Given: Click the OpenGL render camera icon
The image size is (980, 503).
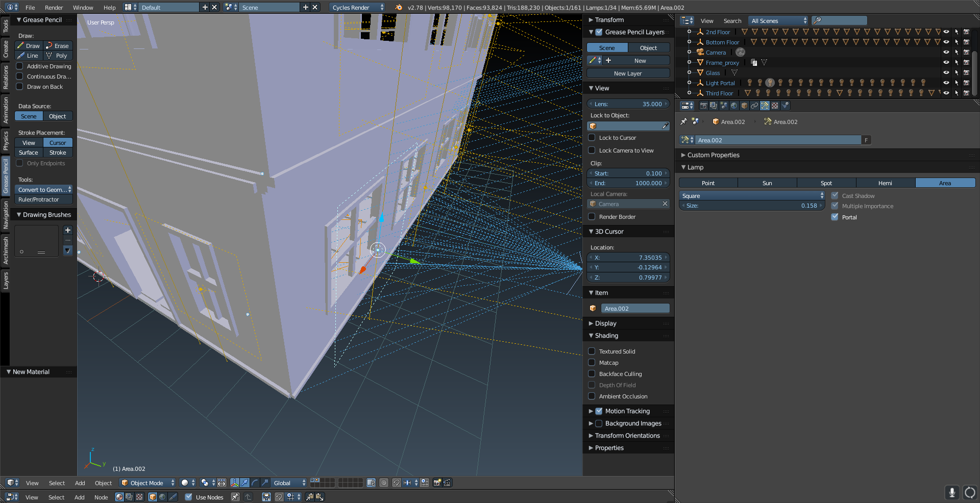Looking at the screenshot, I should point(437,483).
